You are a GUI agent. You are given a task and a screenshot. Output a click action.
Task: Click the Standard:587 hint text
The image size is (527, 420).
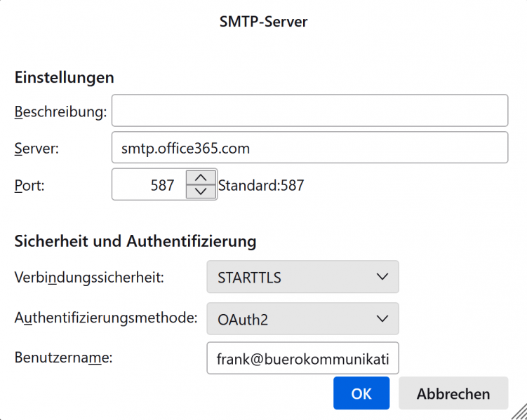(261, 185)
